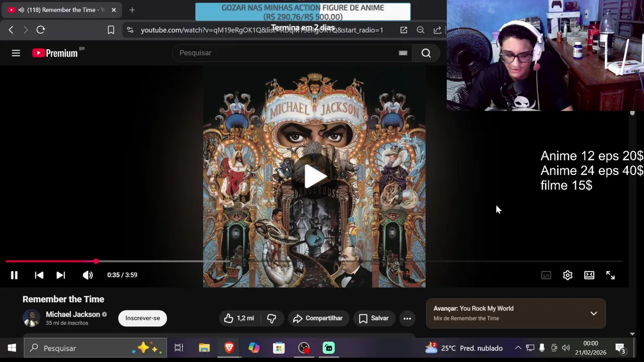Open the site settings icon in address bar
The image size is (644, 362).
pyautogui.click(x=130, y=30)
